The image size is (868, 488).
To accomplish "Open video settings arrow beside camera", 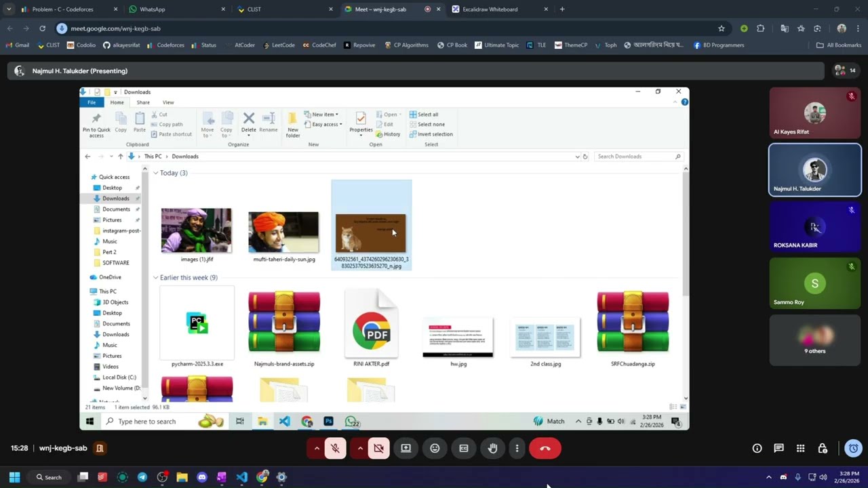I will tap(360, 448).
